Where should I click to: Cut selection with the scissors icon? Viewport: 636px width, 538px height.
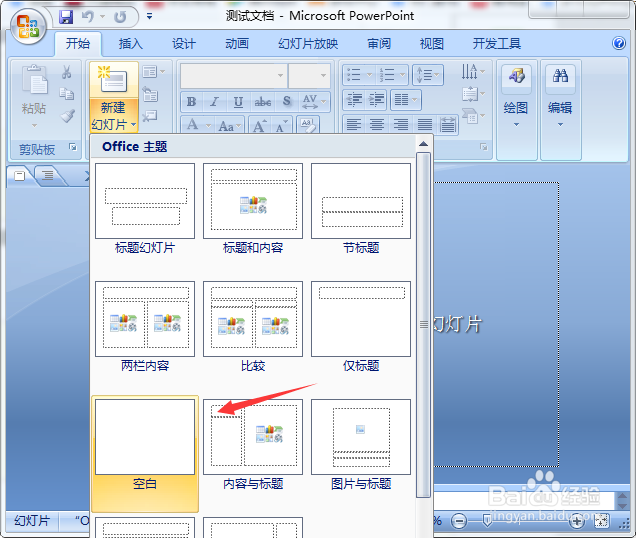pos(67,72)
